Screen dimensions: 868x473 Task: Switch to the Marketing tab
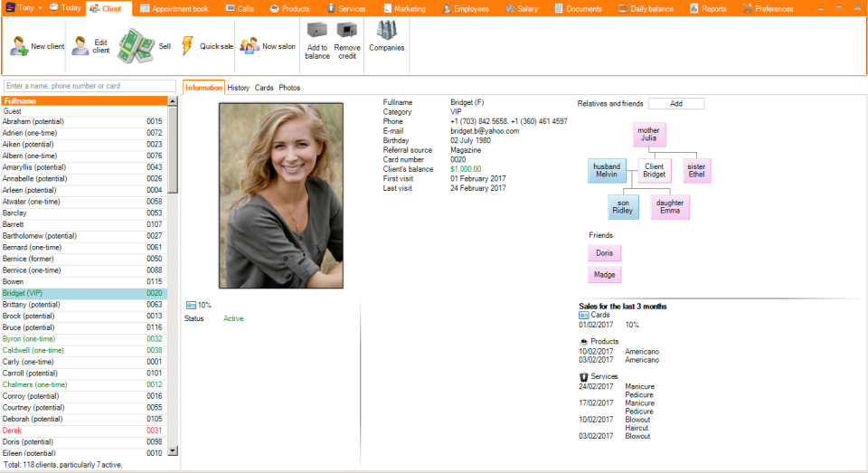pos(404,9)
